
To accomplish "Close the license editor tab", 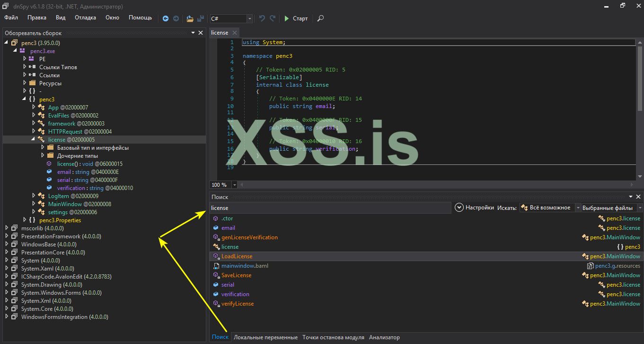I will (234, 33).
